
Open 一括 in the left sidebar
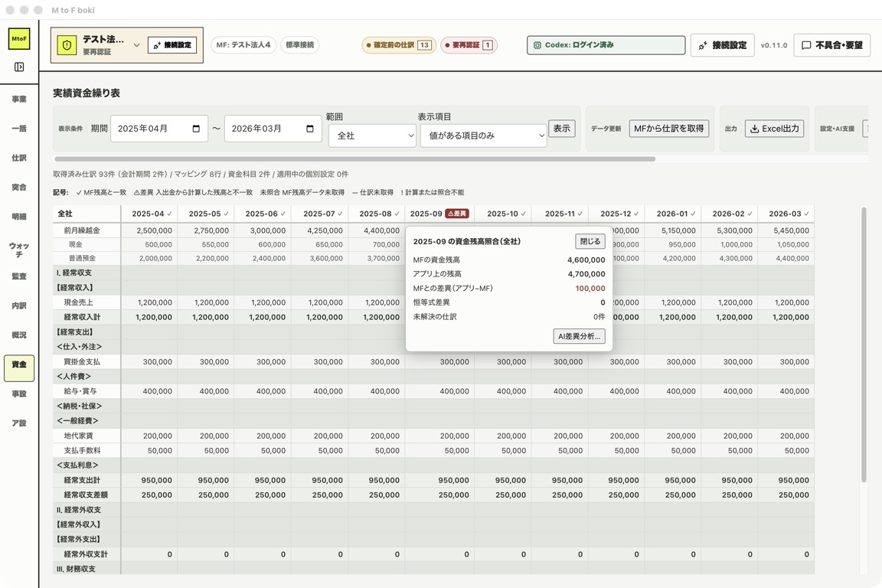point(19,129)
